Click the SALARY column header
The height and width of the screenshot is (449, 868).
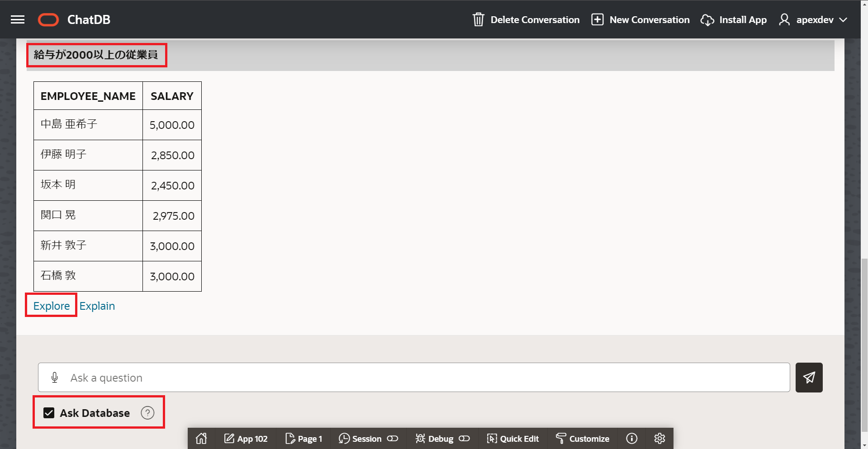pos(172,96)
